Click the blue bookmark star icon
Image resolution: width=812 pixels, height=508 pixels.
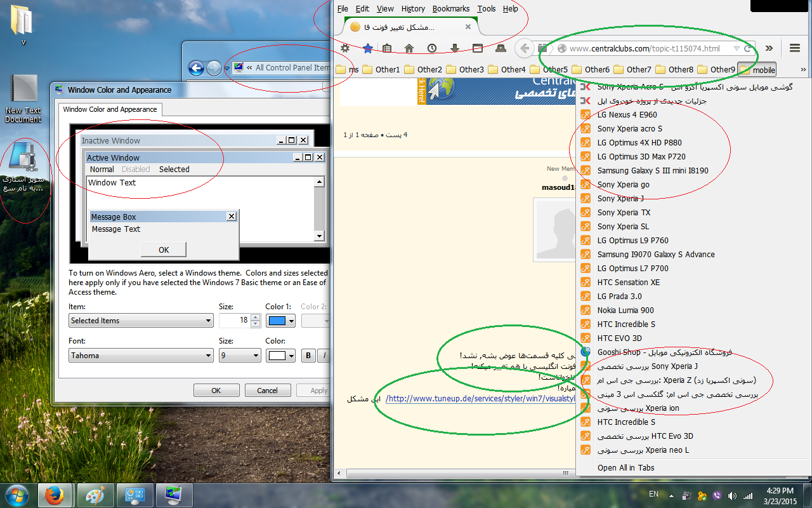pyautogui.click(x=367, y=48)
